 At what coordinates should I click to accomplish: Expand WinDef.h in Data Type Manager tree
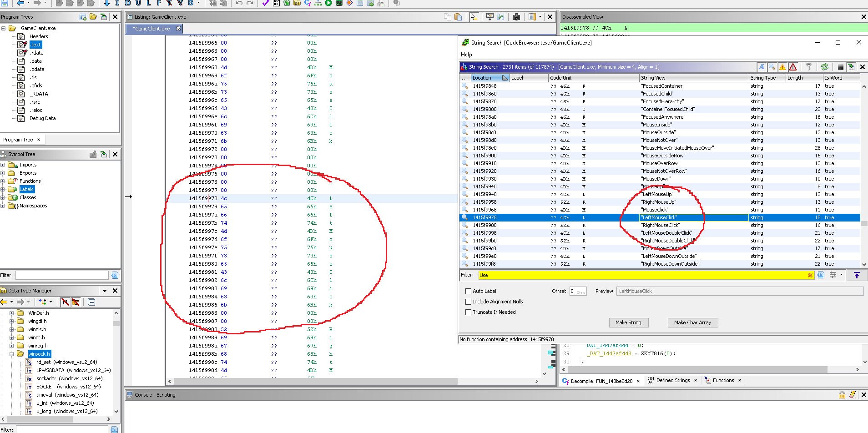click(12, 313)
